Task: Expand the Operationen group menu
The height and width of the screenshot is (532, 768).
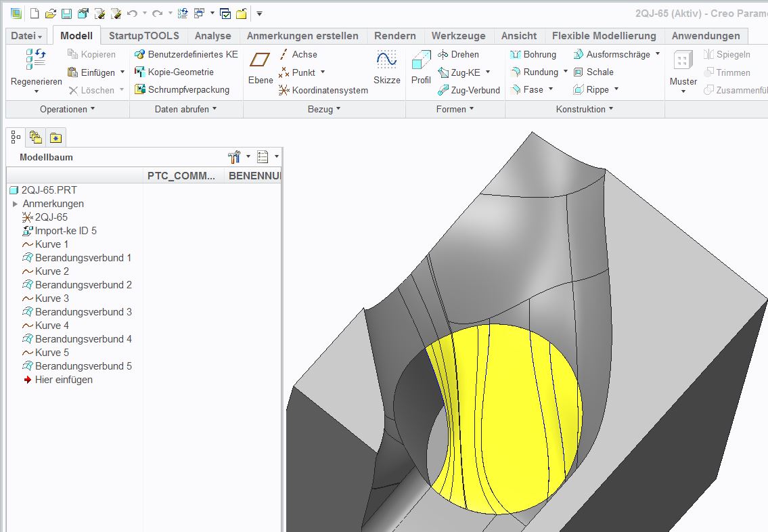Action: pyautogui.click(x=68, y=109)
